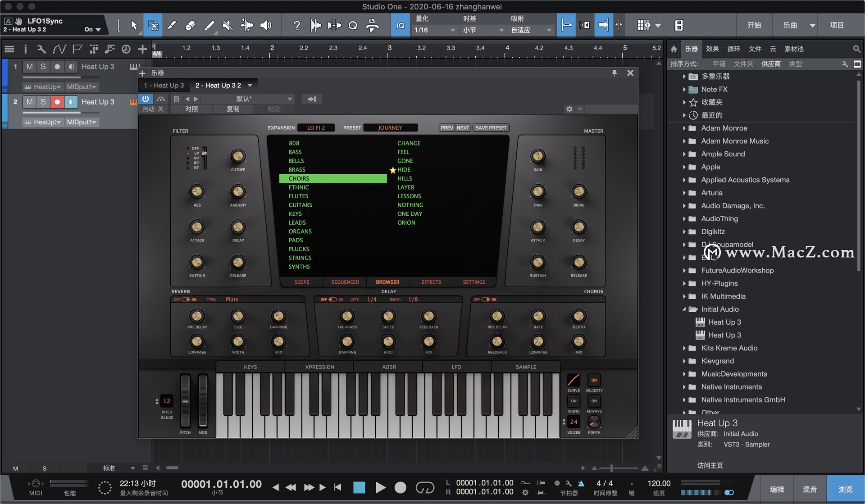Image resolution: width=865 pixels, height=504 pixels.
Task: Select the Eraser tool
Action: 191,25
